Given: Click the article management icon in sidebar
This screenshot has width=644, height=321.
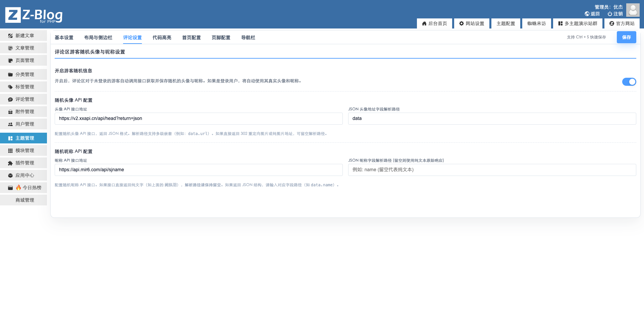Looking at the screenshot, I should [x=10, y=48].
